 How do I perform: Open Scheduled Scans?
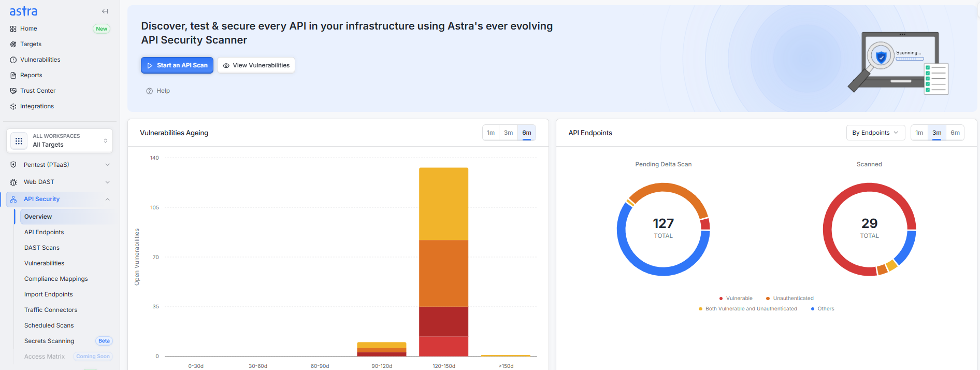click(x=49, y=325)
